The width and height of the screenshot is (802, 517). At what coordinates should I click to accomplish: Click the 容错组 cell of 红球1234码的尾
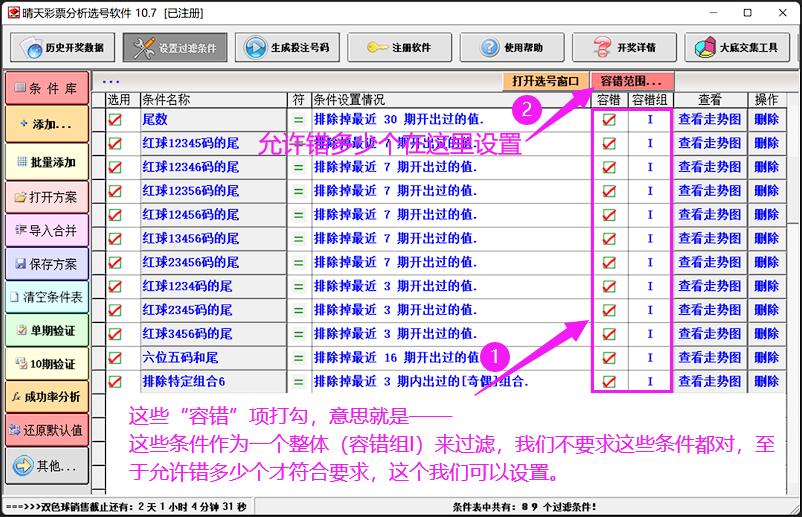650,286
